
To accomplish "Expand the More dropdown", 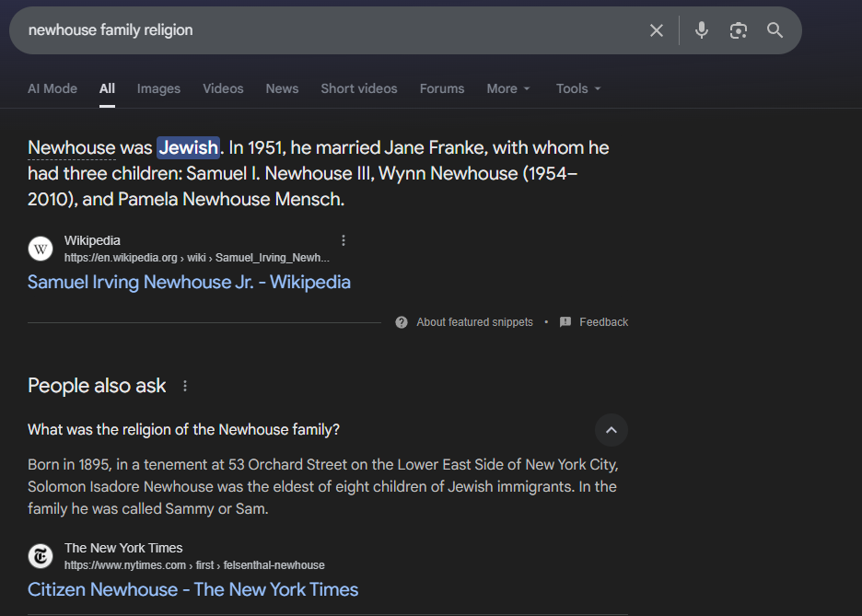I will coord(508,88).
